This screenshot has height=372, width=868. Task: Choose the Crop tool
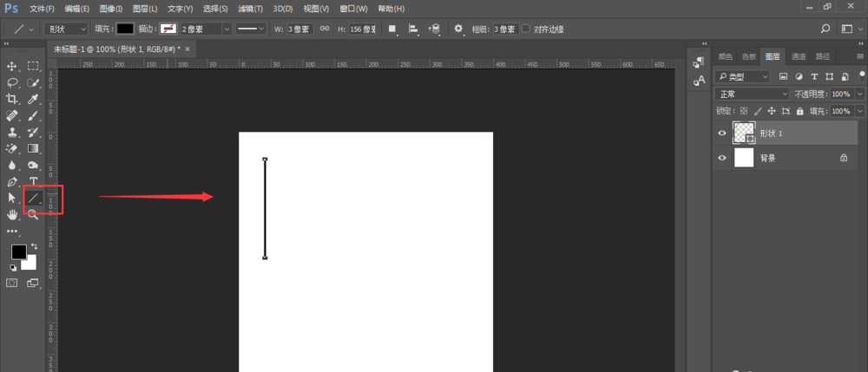click(x=12, y=99)
